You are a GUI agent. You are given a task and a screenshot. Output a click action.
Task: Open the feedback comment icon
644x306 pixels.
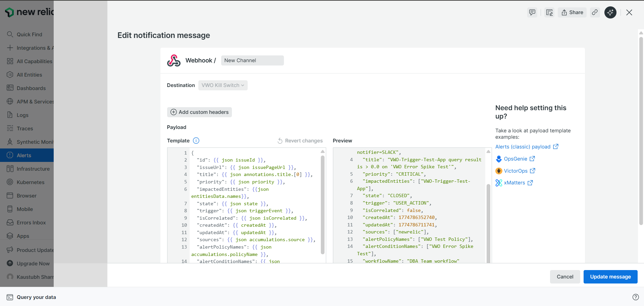coord(532,12)
